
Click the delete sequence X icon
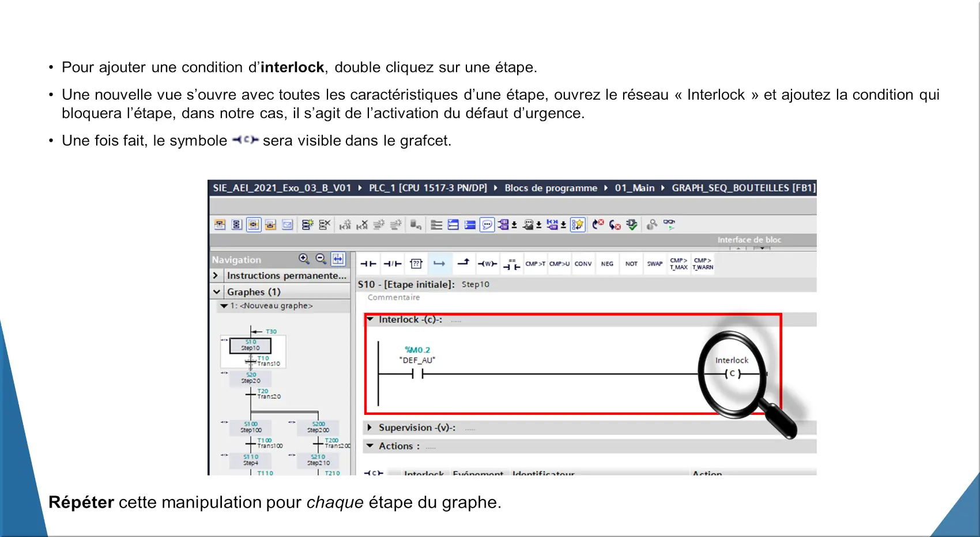(x=325, y=225)
